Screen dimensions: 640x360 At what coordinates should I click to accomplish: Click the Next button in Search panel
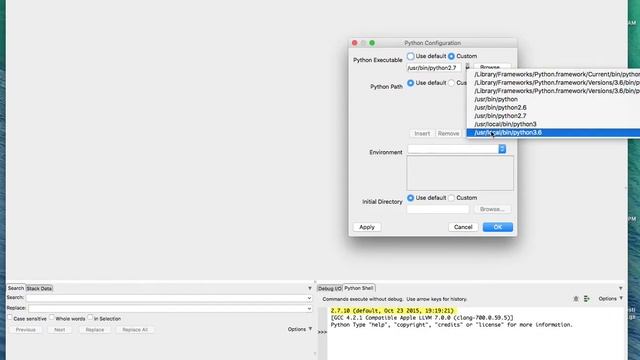(x=60, y=329)
